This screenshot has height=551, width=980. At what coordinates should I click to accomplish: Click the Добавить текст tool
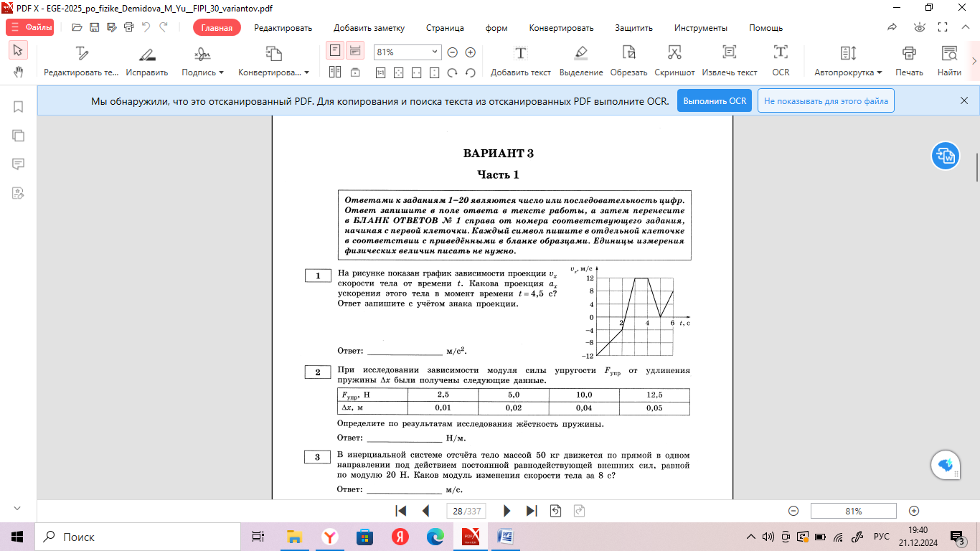point(521,61)
